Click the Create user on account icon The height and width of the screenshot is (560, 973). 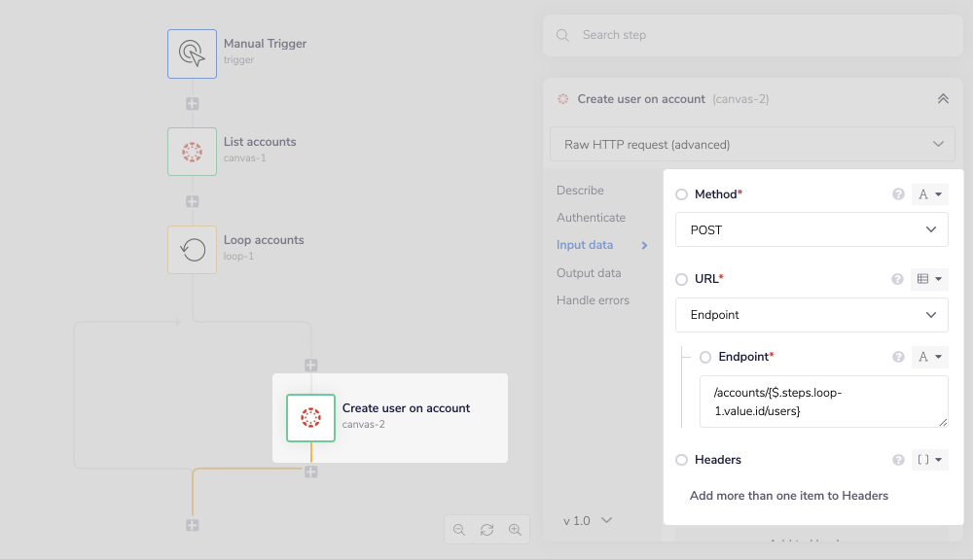click(310, 418)
